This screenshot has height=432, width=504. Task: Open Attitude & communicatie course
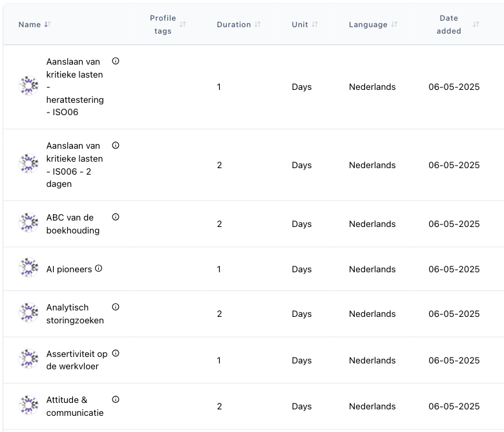click(75, 406)
